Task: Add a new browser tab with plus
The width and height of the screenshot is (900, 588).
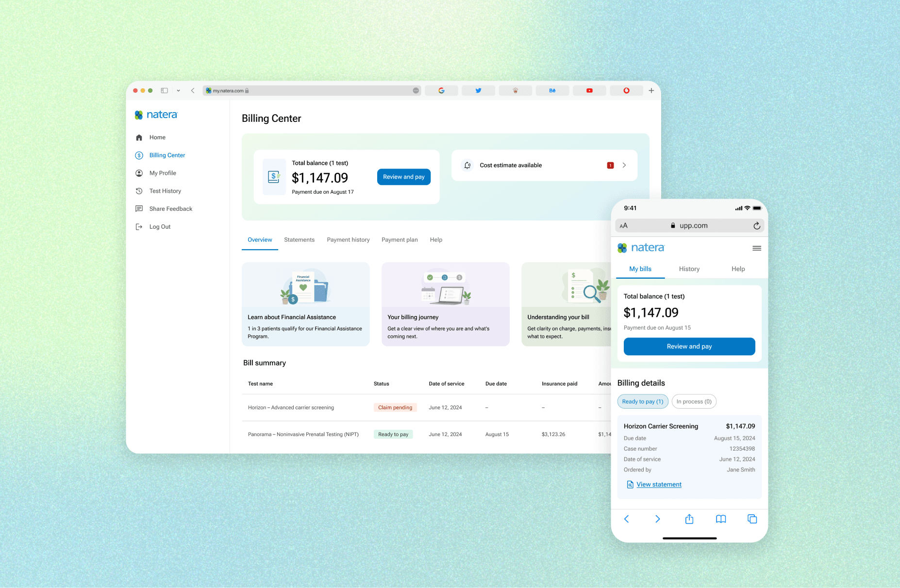Action: (651, 91)
